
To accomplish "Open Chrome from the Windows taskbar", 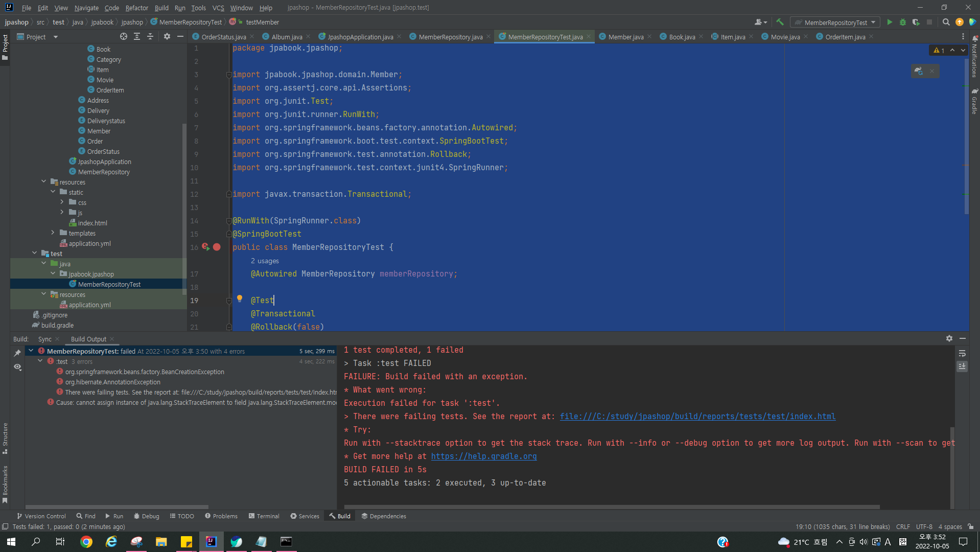I will [86, 542].
